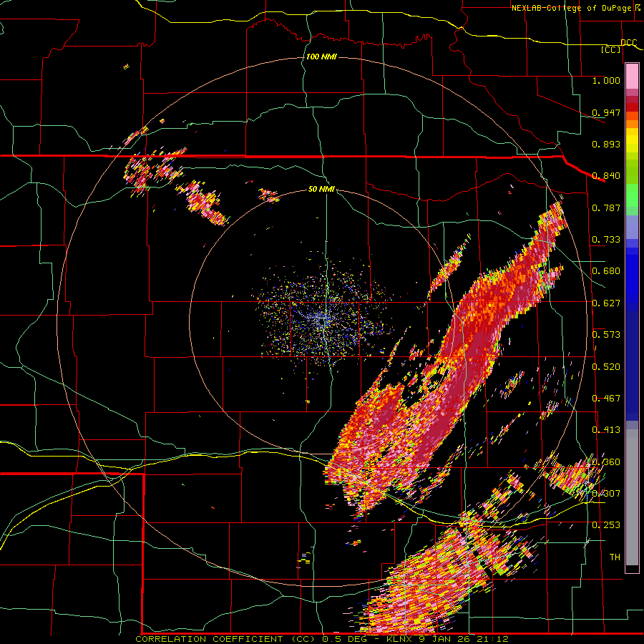Click the DCC label above the color scale

pyautogui.click(x=628, y=43)
